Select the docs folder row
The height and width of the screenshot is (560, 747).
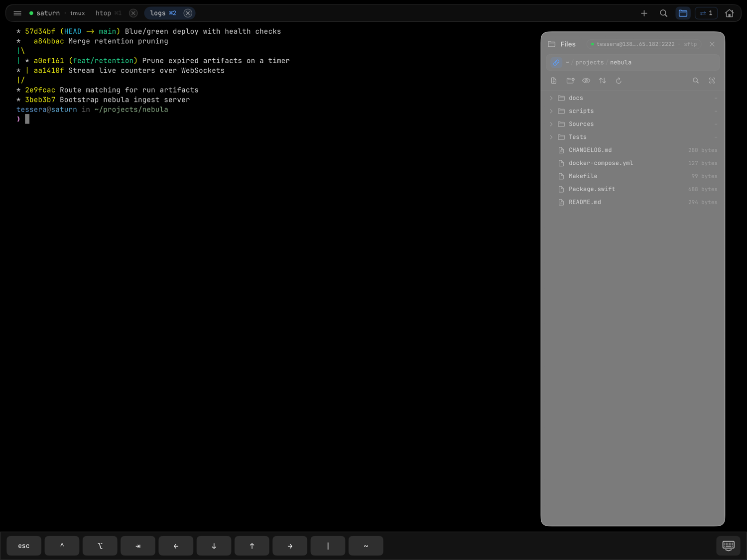(x=633, y=98)
